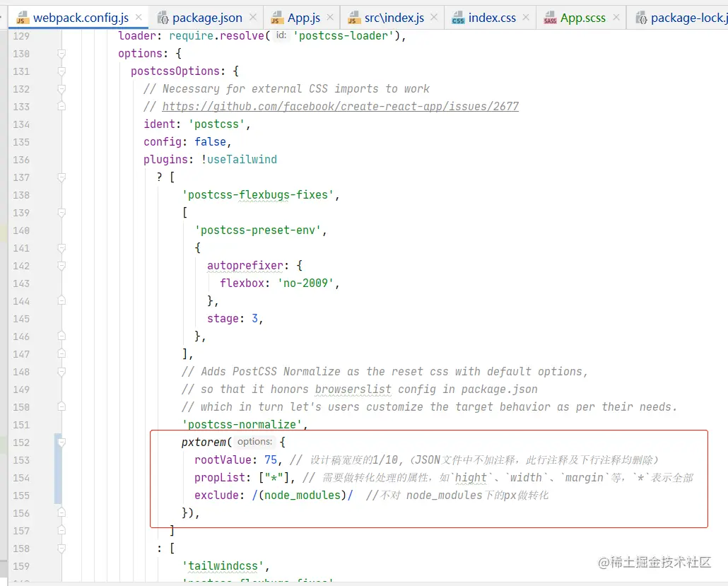Screen dimensions: 728x586
Task: Click the pxtorem function call
Action: coord(204,442)
